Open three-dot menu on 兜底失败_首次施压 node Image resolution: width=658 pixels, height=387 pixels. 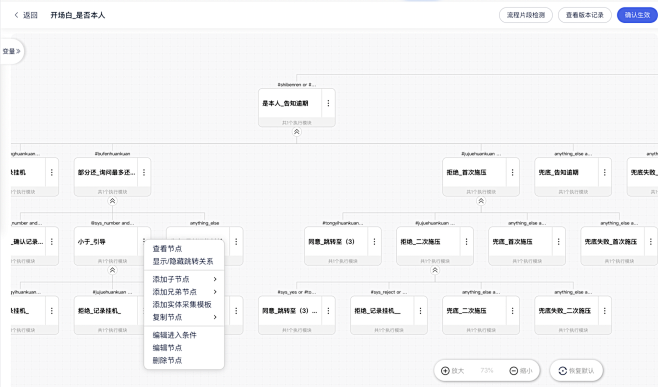pyautogui.click(x=650, y=242)
